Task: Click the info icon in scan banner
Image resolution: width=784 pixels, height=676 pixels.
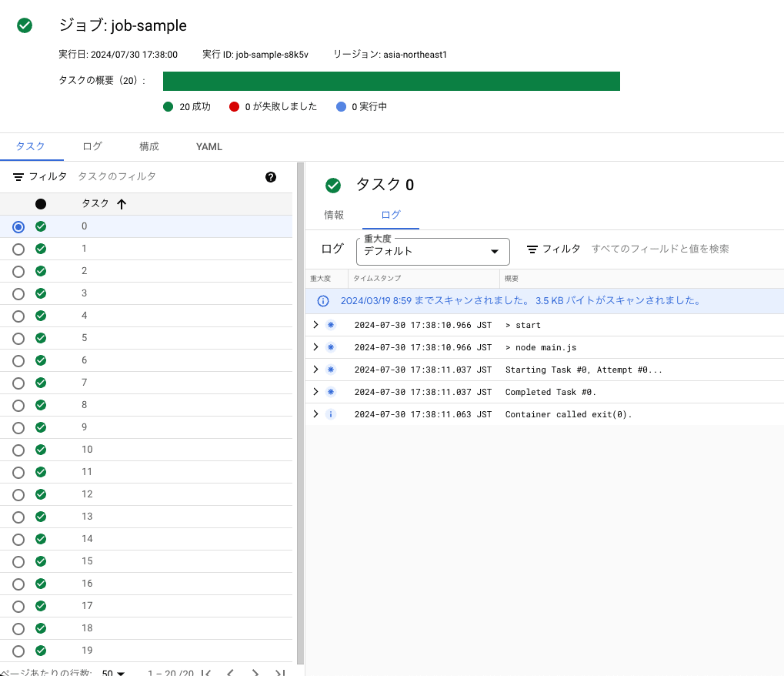Action: click(x=324, y=301)
